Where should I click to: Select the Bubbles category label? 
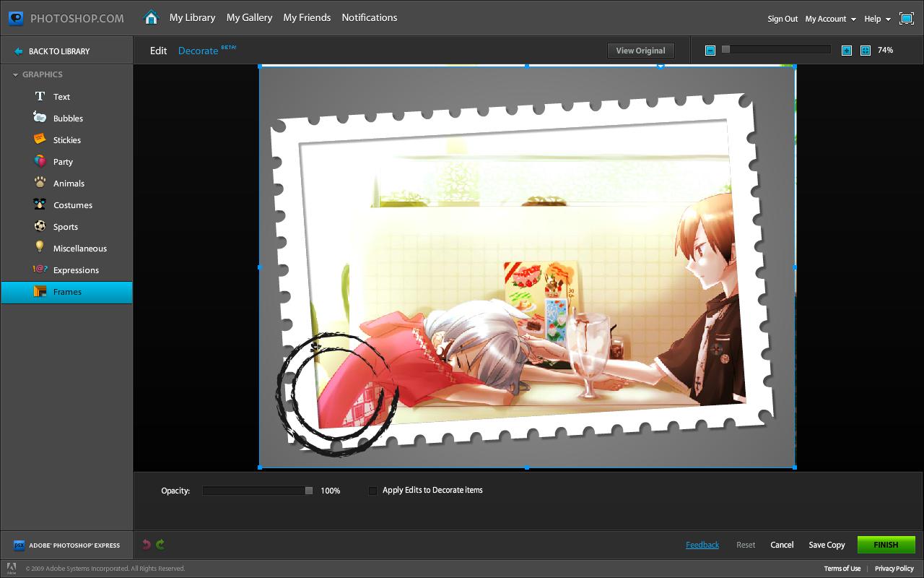(x=68, y=118)
